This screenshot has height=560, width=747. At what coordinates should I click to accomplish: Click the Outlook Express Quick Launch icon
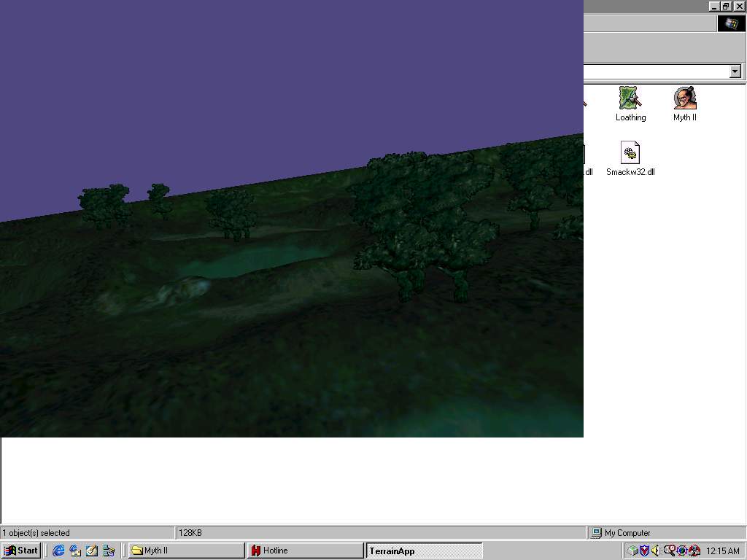(75, 551)
